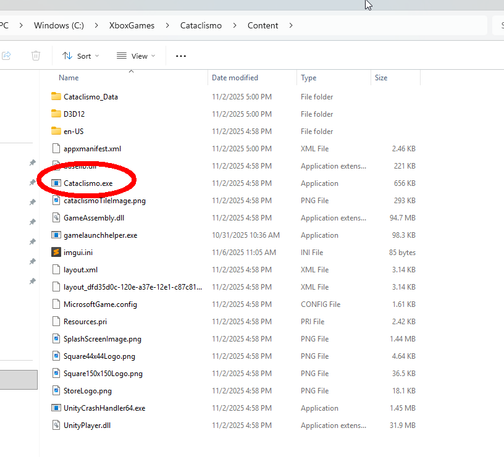Image resolution: width=504 pixels, height=457 pixels.
Task: Open the Sort dropdown menu
Action: pos(81,56)
